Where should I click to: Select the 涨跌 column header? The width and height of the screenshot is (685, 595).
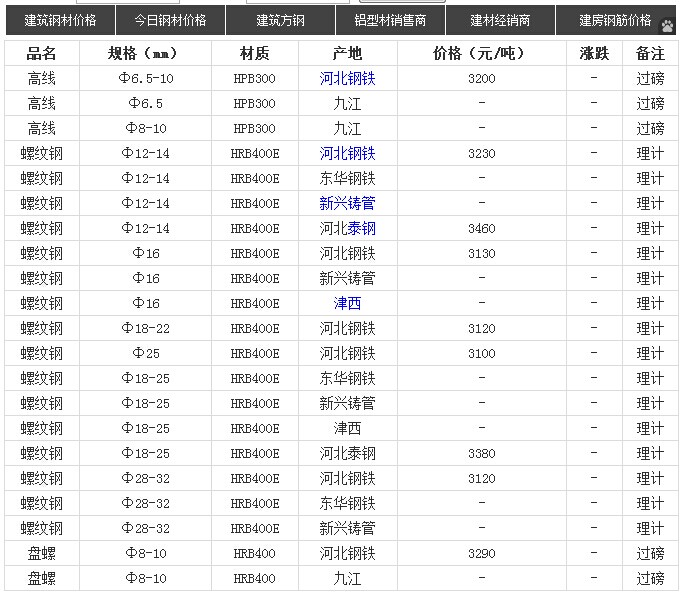(x=594, y=53)
